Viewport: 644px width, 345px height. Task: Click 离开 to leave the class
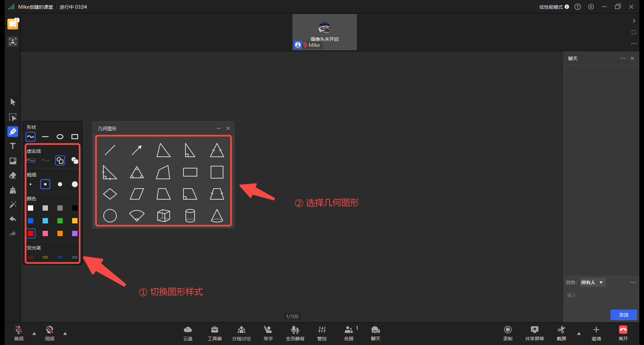click(x=623, y=333)
